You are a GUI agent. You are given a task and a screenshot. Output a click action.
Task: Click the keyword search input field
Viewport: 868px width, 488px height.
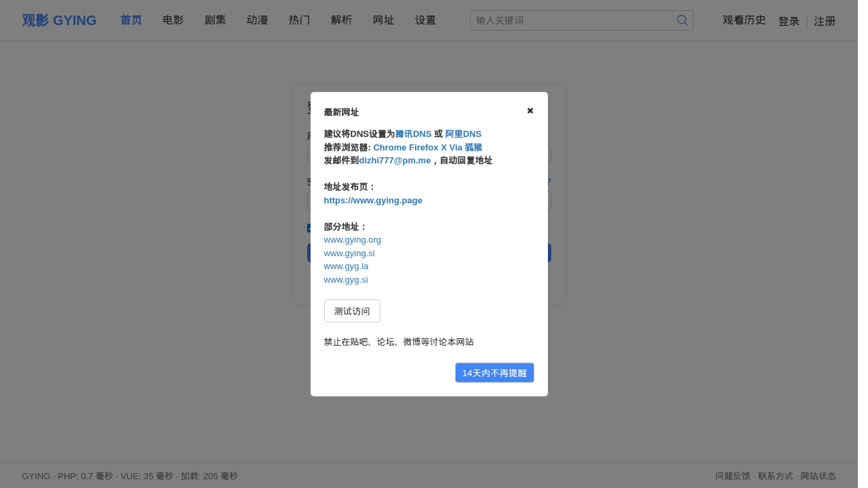pyautogui.click(x=573, y=20)
